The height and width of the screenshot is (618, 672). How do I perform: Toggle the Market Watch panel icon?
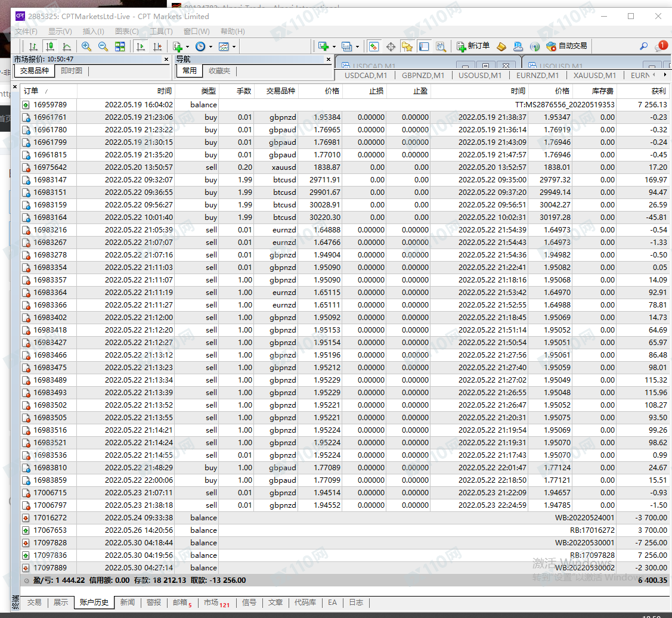pyautogui.click(x=373, y=46)
